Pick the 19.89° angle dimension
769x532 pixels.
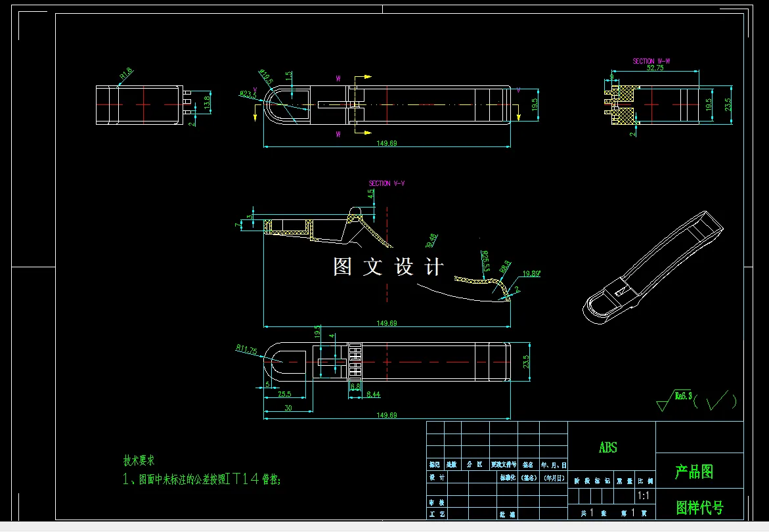pyautogui.click(x=531, y=274)
